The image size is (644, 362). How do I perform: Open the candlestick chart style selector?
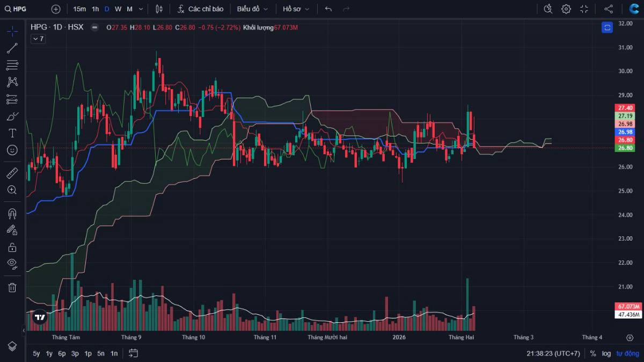159,9
